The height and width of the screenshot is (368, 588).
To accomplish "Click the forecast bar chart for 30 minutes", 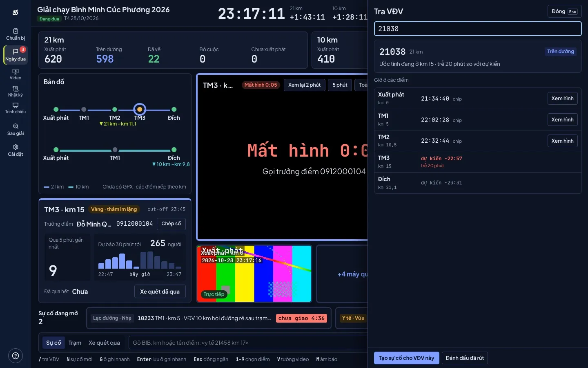I will 140,260.
